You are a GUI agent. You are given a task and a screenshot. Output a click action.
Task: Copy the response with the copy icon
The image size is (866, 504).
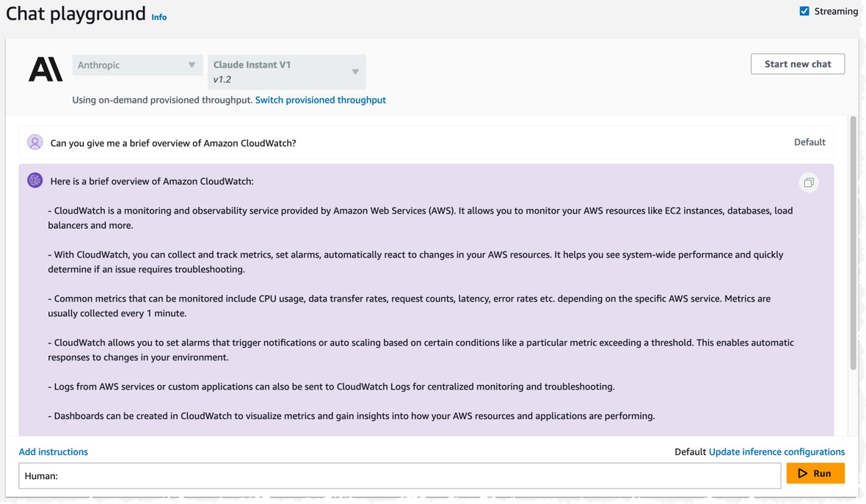click(809, 183)
